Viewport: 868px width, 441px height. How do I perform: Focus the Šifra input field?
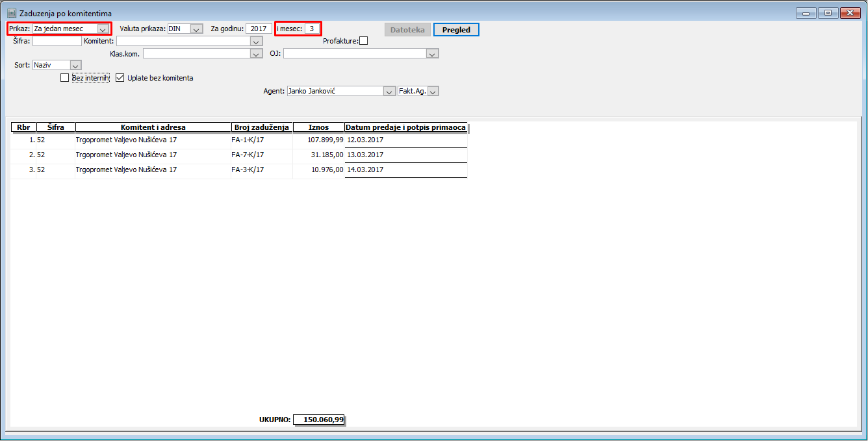(x=57, y=41)
